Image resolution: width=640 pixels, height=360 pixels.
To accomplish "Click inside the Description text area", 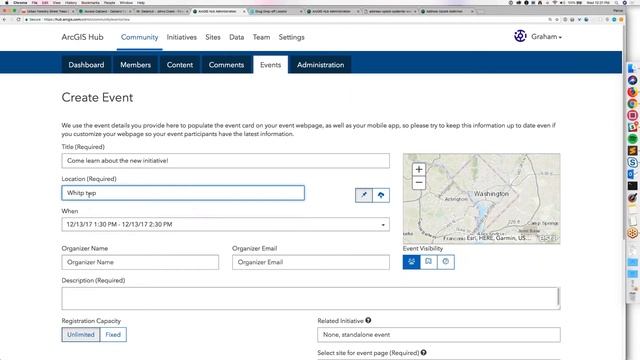I will tap(311, 298).
